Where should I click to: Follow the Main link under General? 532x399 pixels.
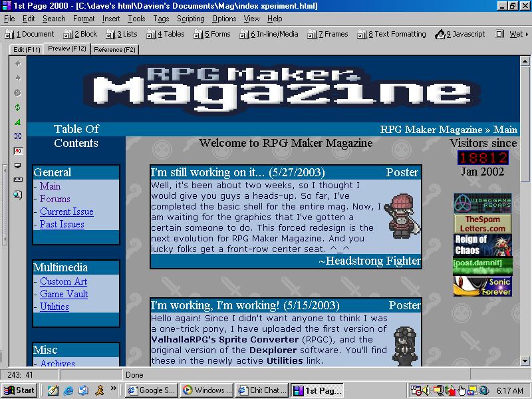(51, 186)
